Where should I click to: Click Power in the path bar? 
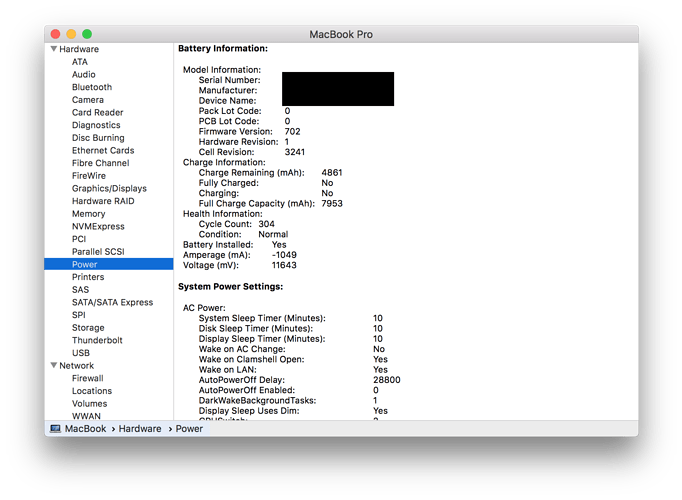pyautogui.click(x=189, y=429)
